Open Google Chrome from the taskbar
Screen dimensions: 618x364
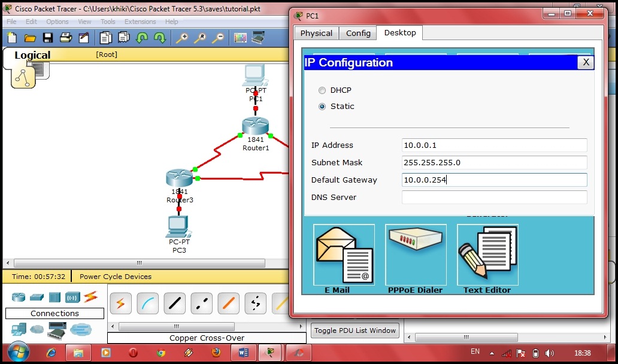tap(161, 353)
